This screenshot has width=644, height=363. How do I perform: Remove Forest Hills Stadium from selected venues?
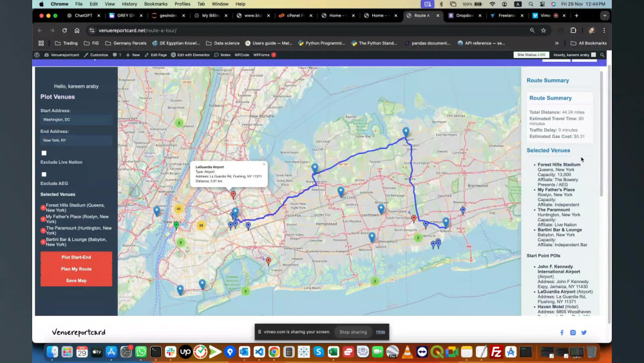43,208
